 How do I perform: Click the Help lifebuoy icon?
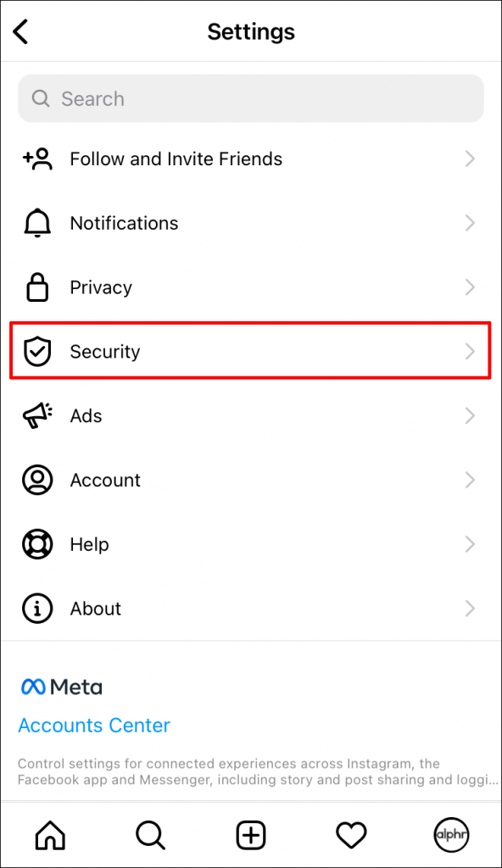click(37, 544)
